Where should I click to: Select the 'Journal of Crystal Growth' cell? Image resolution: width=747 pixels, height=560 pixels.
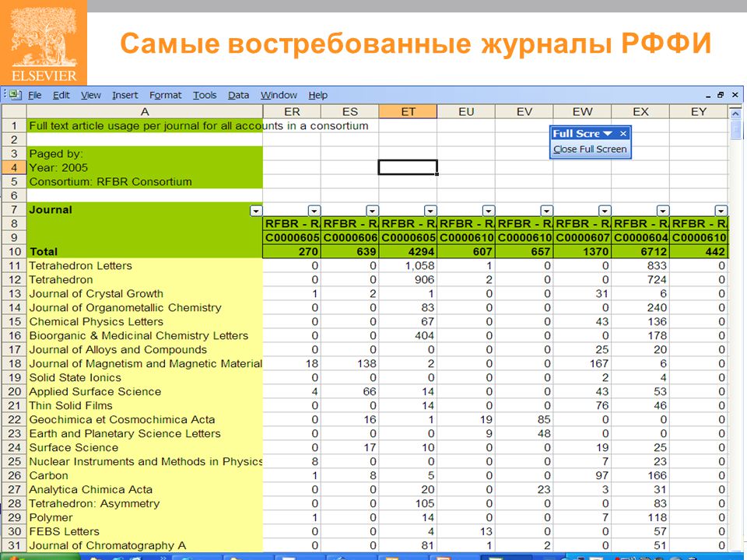click(145, 293)
